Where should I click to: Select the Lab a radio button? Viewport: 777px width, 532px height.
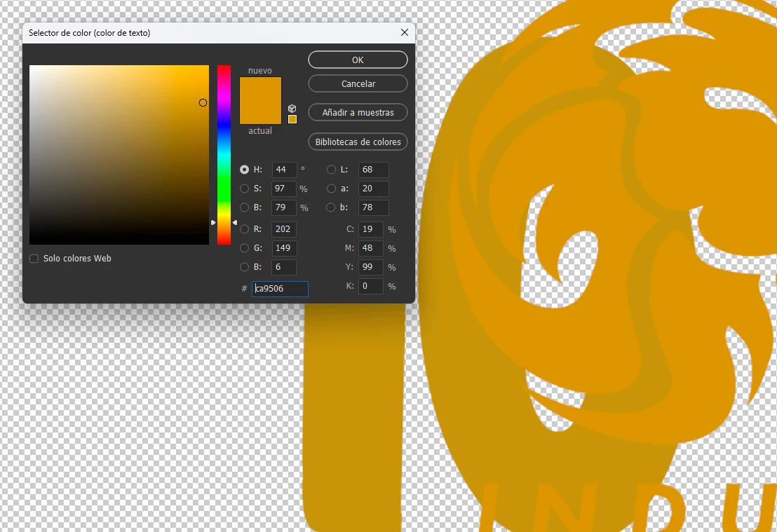[x=331, y=189]
